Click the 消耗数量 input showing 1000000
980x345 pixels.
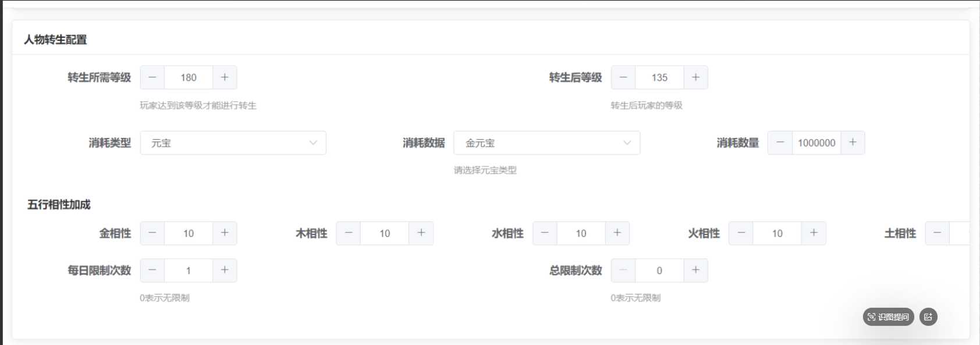tap(816, 143)
